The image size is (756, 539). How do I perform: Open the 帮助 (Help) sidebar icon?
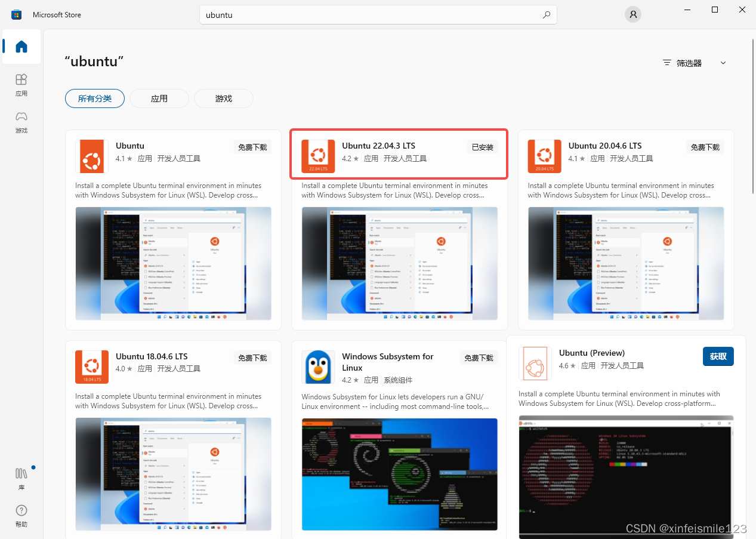point(21,516)
